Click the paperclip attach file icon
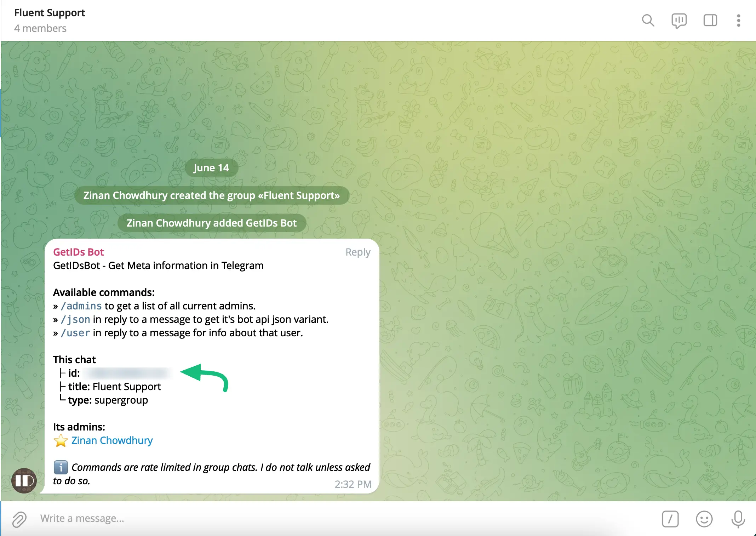The height and width of the screenshot is (536, 756). (19, 519)
